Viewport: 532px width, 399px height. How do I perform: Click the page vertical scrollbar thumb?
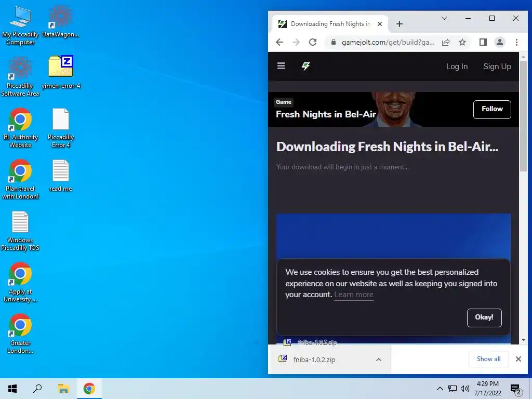point(523,116)
